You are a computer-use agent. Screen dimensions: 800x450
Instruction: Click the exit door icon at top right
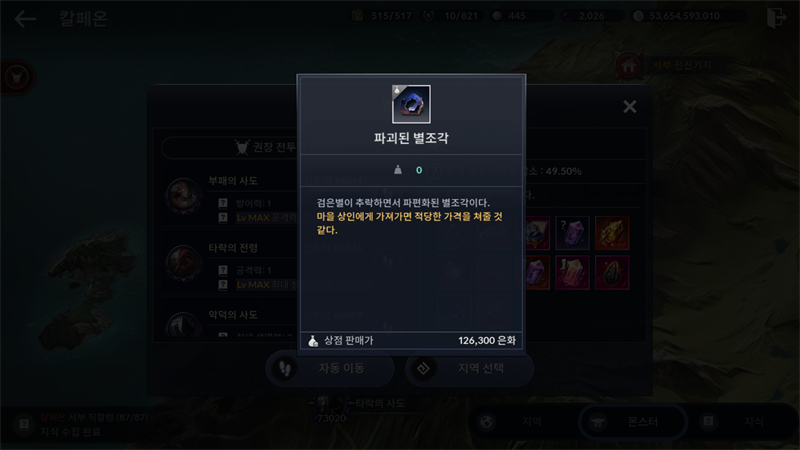(x=776, y=17)
